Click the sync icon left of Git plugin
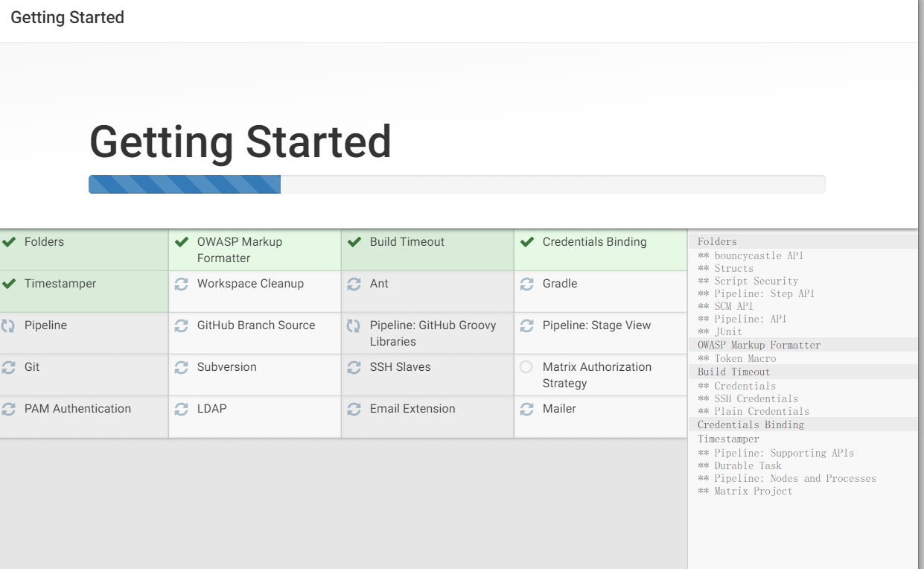924x569 pixels. point(9,367)
